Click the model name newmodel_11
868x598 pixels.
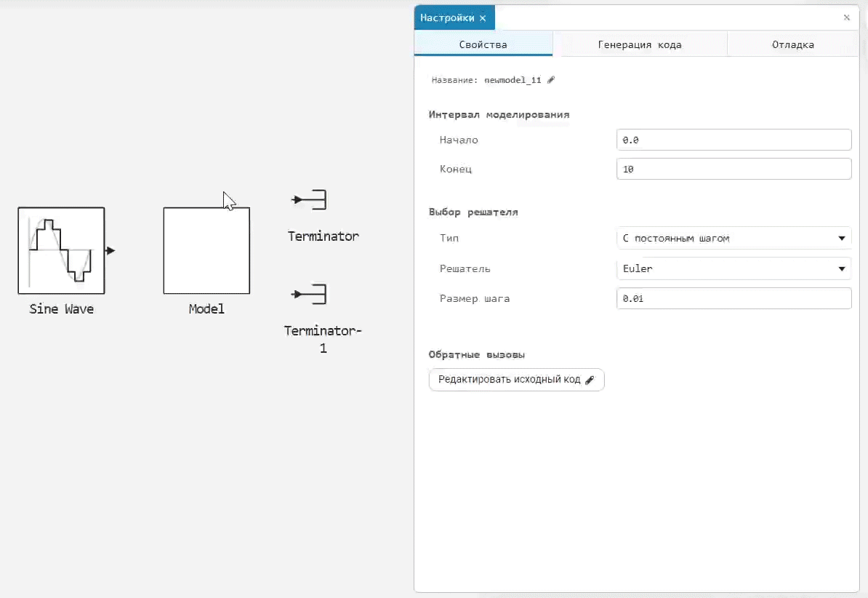click(513, 80)
